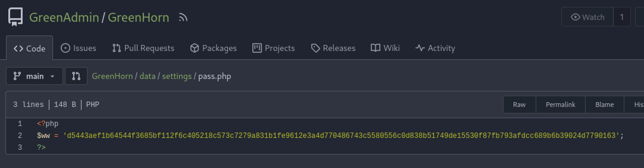Navigate to the settings folder breadcrumb
Screen dimensions: 644x168
click(176, 76)
